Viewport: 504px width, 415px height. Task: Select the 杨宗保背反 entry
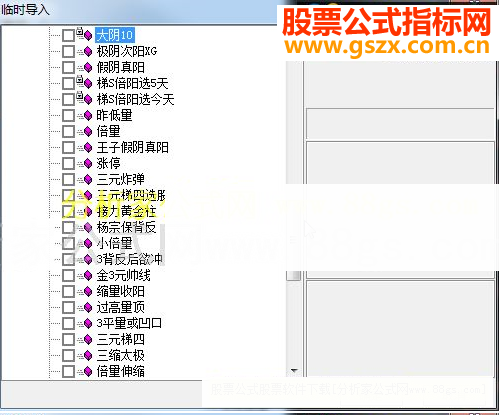point(126,227)
